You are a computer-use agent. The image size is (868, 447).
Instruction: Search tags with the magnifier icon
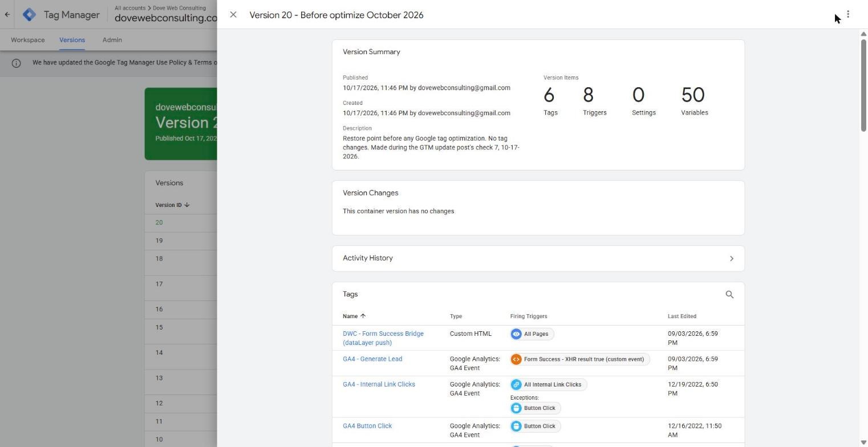[729, 295]
